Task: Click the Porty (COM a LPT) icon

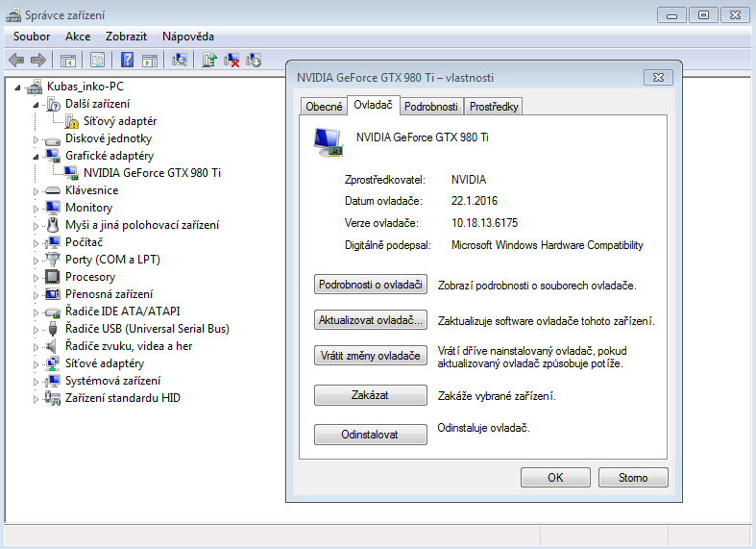Action: [x=53, y=260]
